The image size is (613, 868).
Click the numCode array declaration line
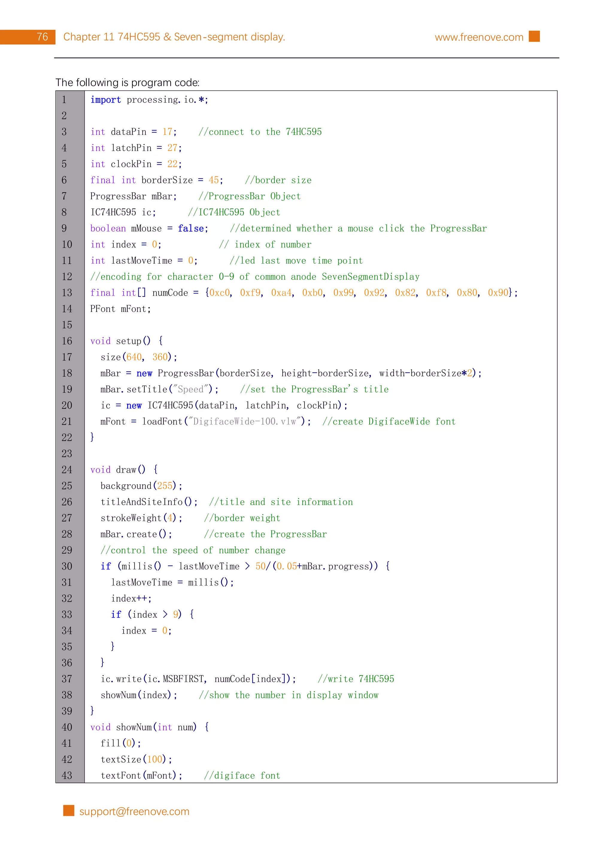click(304, 293)
